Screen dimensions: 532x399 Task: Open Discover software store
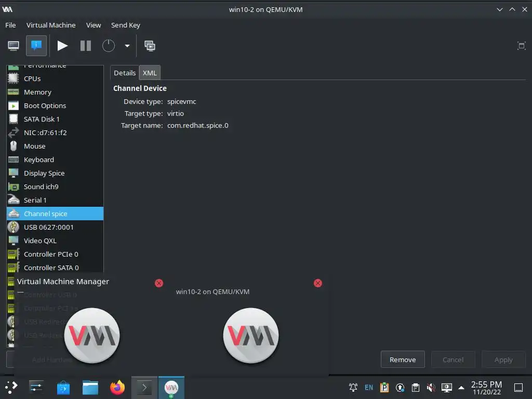63,387
